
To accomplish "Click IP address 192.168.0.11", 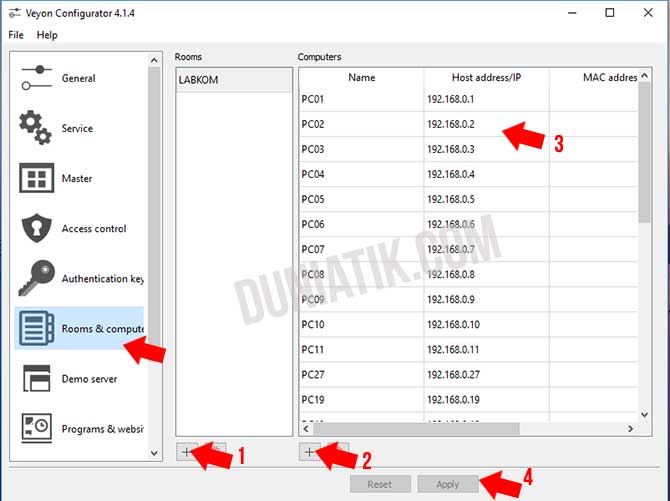I will coord(453,349).
